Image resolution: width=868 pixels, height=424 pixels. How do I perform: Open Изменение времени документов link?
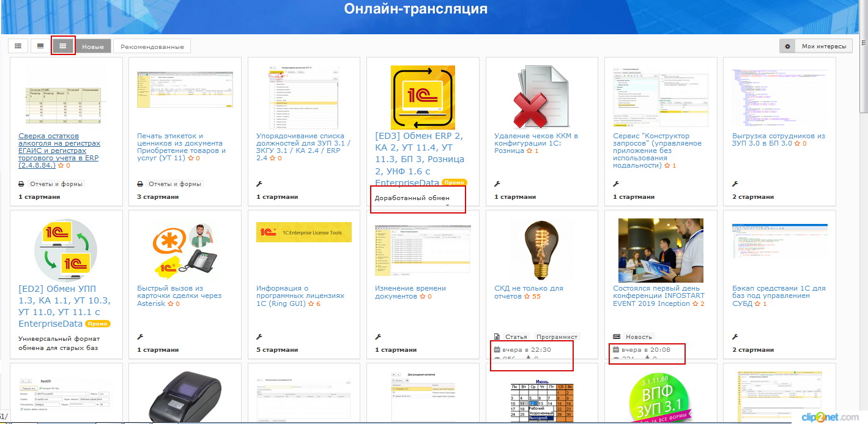coord(410,292)
